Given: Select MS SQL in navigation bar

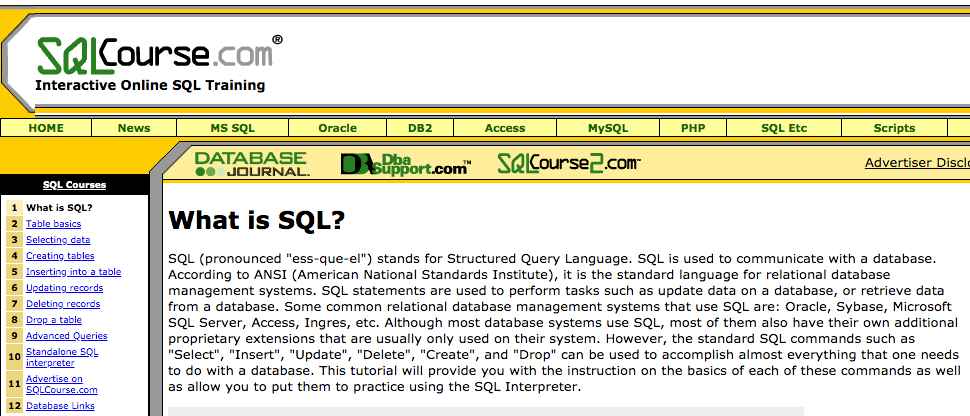Looking at the screenshot, I should (x=232, y=128).
